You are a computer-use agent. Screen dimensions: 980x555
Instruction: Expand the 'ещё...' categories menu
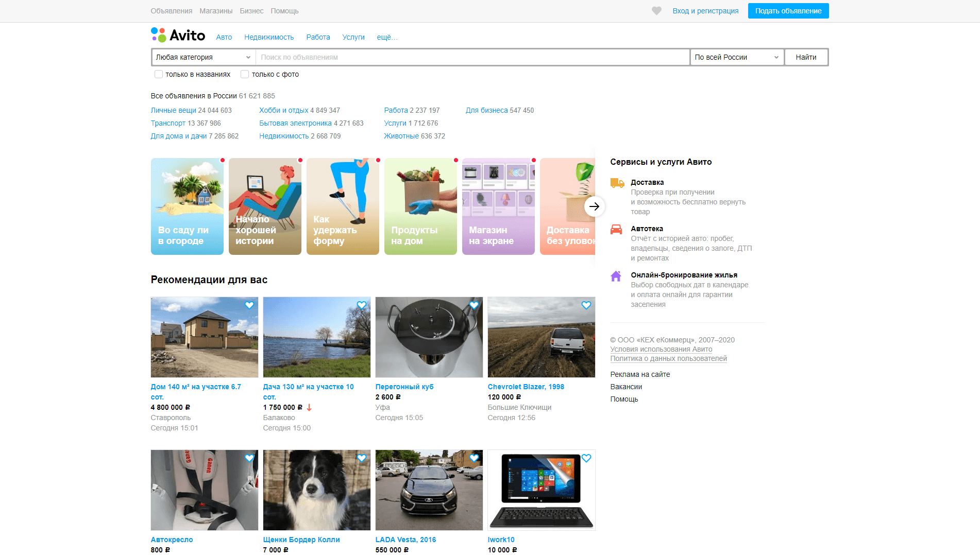coord(387,37)
